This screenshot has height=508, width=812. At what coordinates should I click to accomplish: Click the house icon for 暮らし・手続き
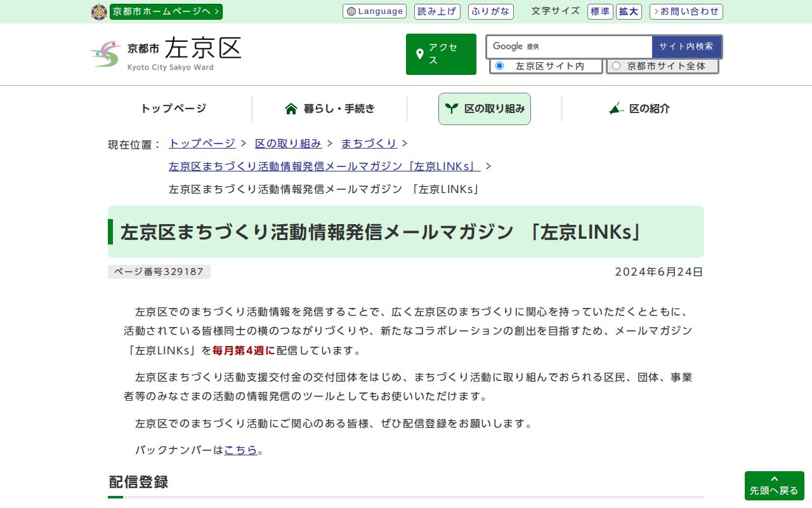coord(291,109)
